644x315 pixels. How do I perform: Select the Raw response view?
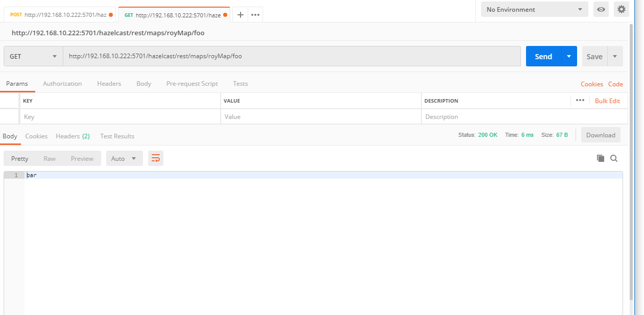(50, 158)
